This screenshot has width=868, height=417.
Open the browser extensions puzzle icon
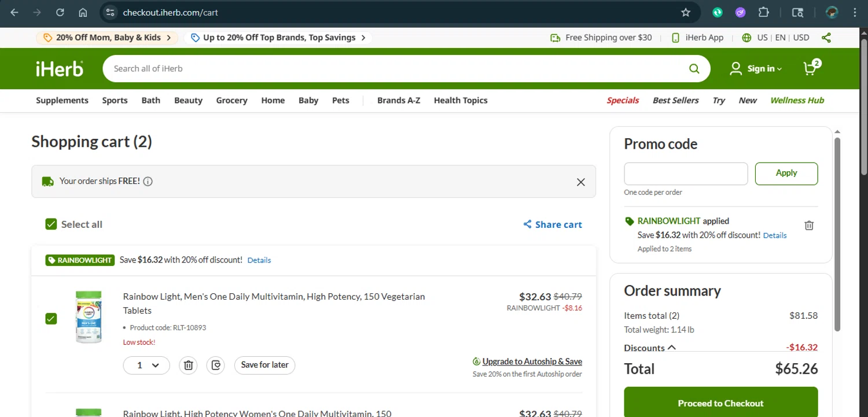click(763, 12)
